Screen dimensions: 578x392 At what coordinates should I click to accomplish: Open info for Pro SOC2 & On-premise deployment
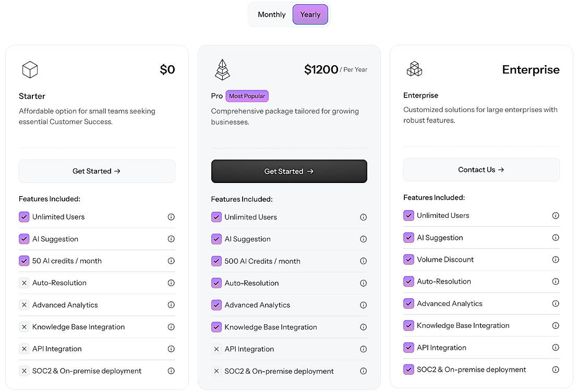(x=364, y=371)
